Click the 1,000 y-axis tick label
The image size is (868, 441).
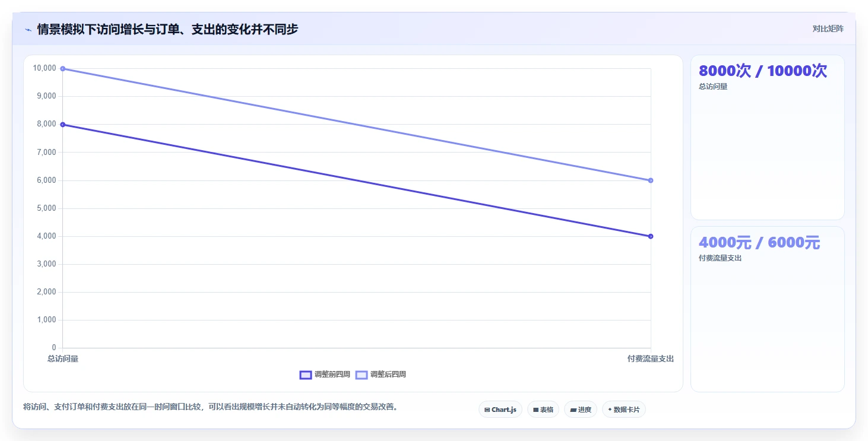pos(46,320)
